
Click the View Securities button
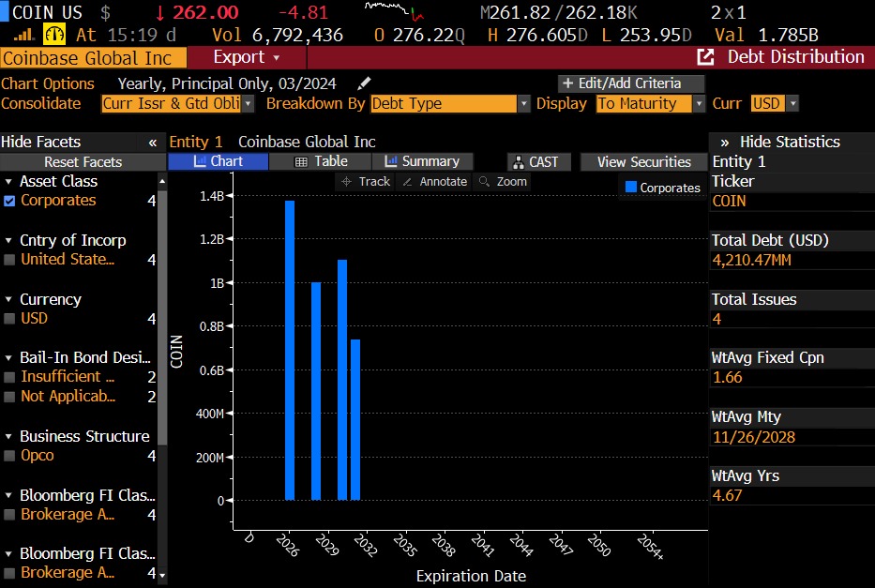click(644, 162)
